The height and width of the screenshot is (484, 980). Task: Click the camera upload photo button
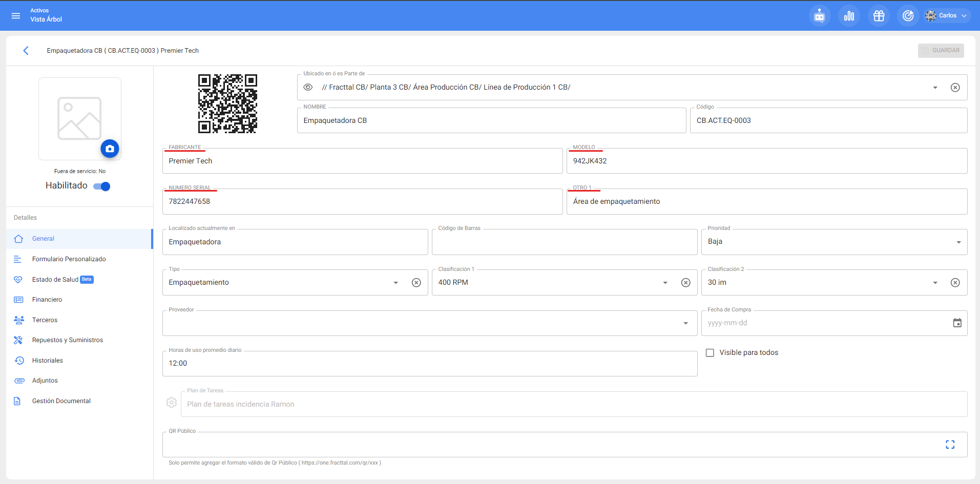(x=110, y=149)
